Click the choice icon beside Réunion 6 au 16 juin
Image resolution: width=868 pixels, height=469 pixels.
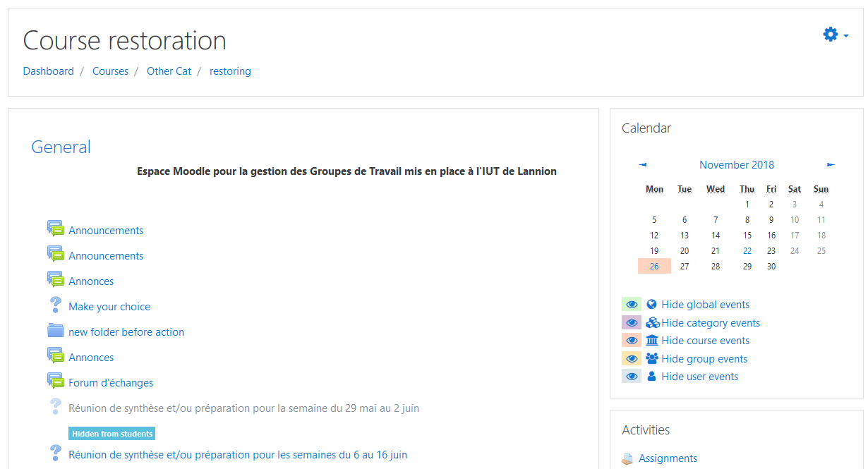56,454
